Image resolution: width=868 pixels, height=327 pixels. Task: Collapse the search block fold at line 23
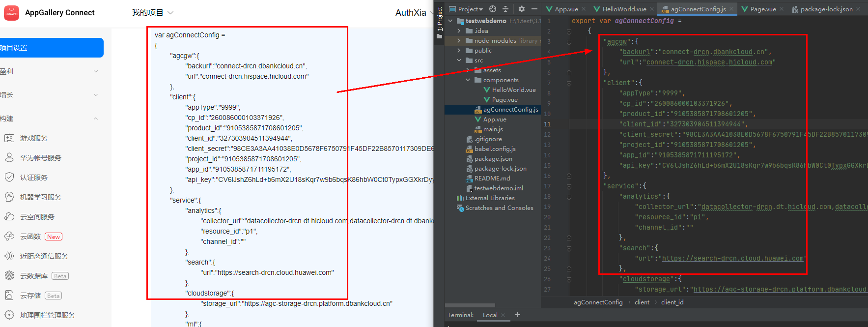click(569, 248)
